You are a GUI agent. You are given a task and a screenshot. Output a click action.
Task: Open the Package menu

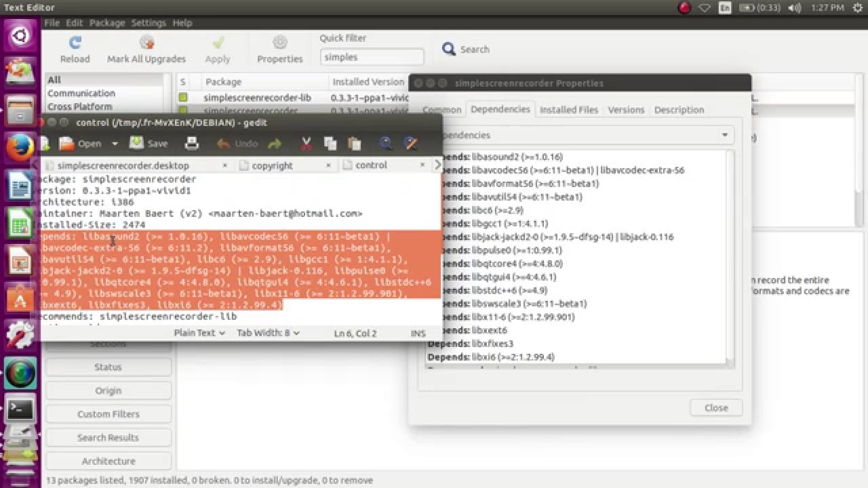pyautogui.click(x=106, y=22)
